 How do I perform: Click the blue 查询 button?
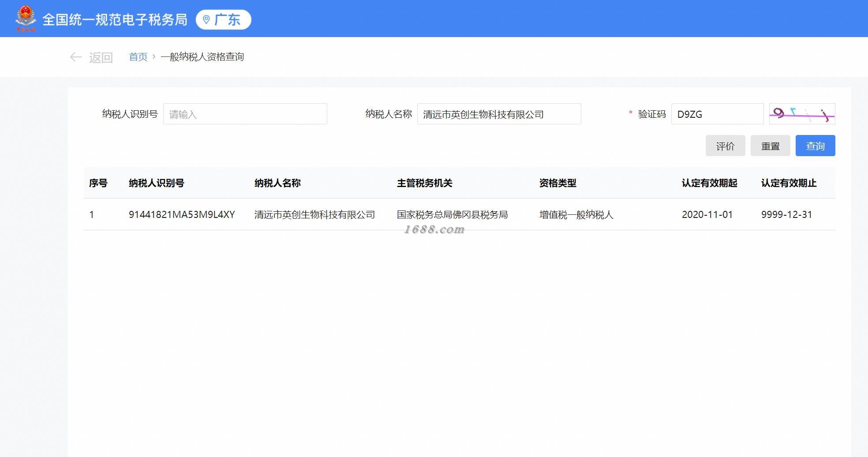point(816,146)
